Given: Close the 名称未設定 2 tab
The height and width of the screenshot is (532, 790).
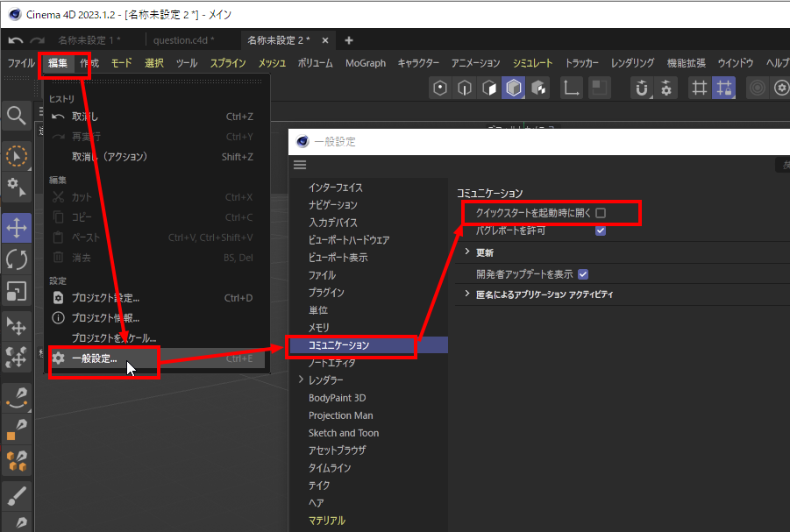Looking at the screenshot, I should click(x=325, y=40).
